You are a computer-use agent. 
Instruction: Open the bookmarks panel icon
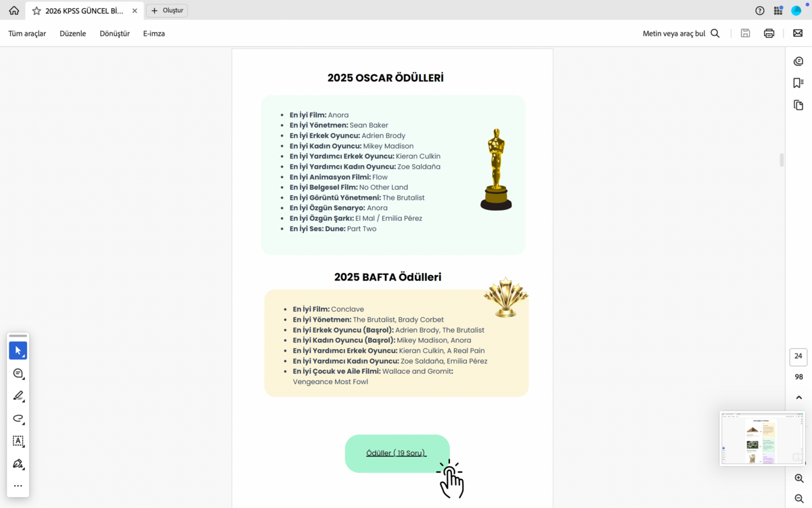pyautogui.click(x=798, y=83)
